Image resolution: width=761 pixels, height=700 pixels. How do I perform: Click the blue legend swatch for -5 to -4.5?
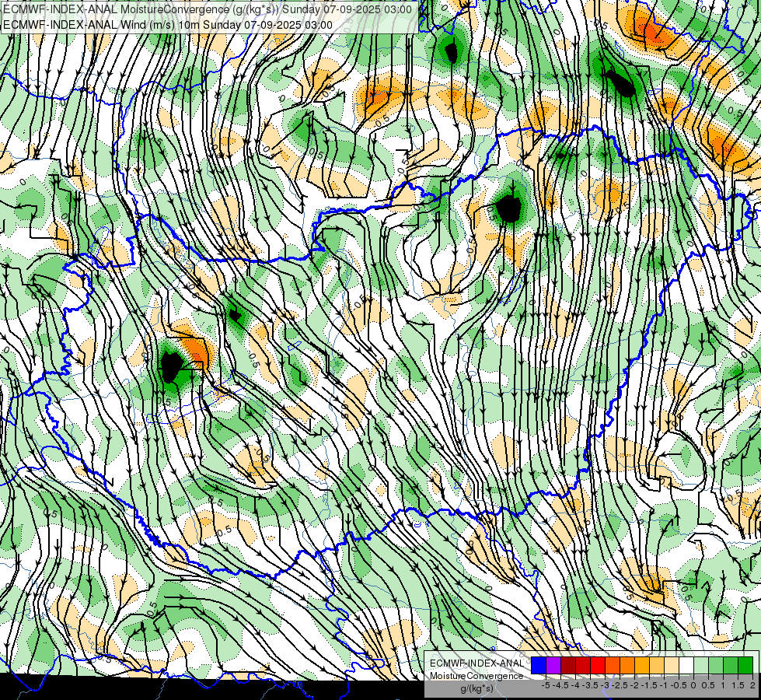pyautogui.click(x=539, y=665)
